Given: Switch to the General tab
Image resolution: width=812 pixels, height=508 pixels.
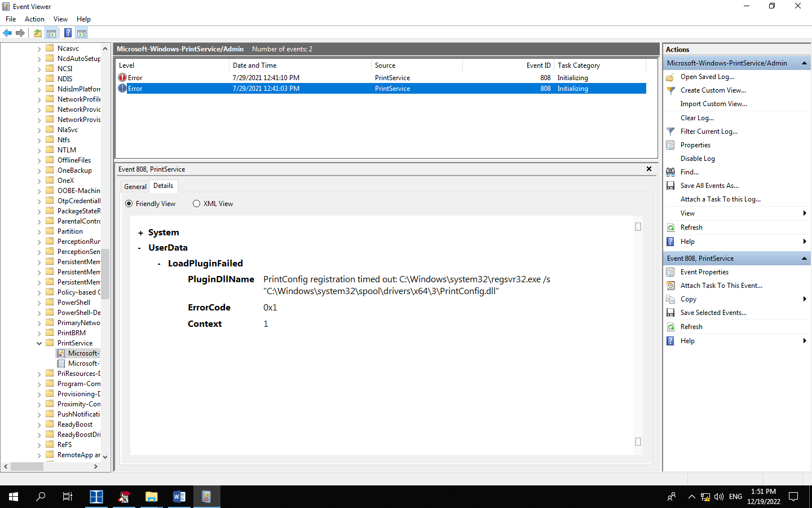Looking at the screenshot, I should coord(135,187).
